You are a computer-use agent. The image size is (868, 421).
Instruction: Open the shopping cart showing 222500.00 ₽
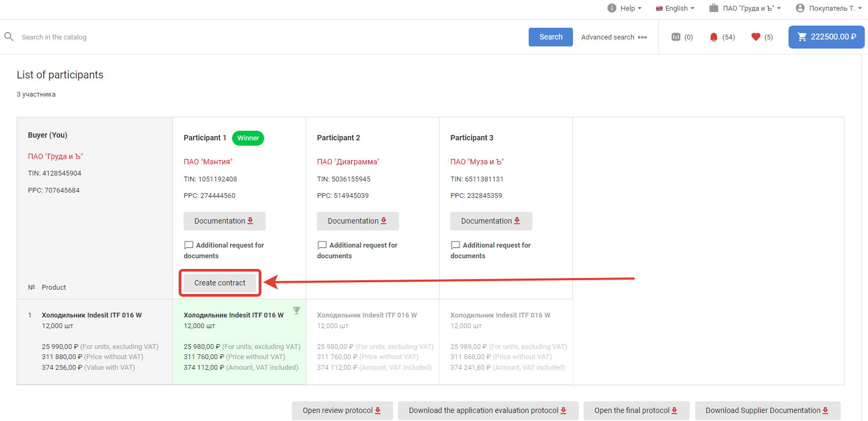826,37
